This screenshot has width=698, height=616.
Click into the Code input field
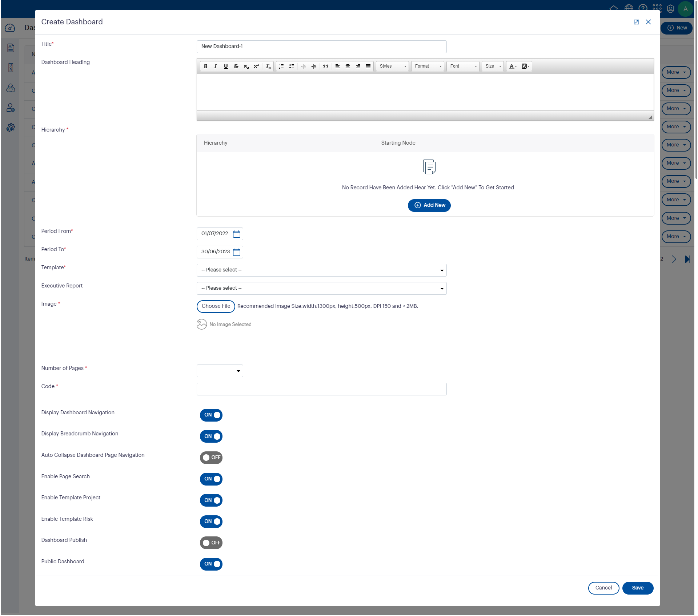click(321, 389)
